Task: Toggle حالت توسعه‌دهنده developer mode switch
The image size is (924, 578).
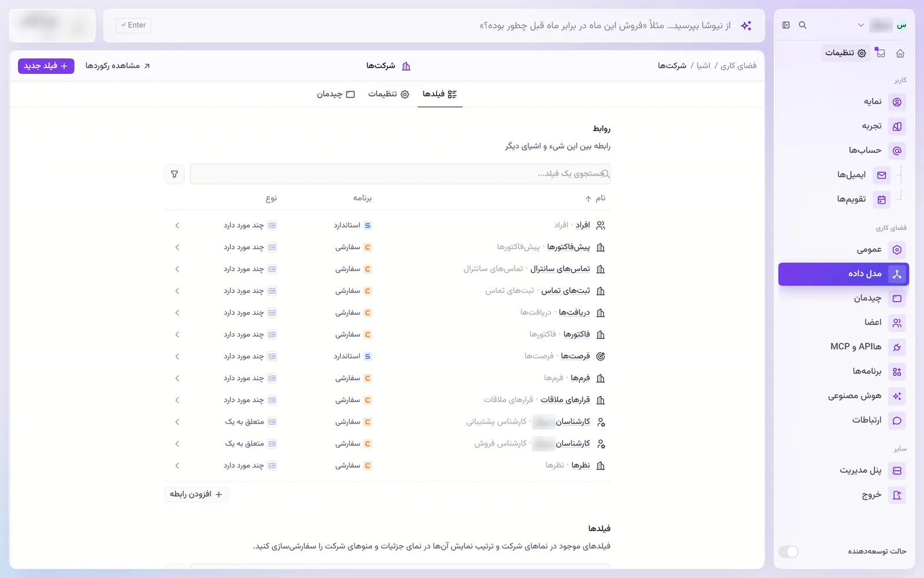Action: pyautogui.click(x=788, y=551)
